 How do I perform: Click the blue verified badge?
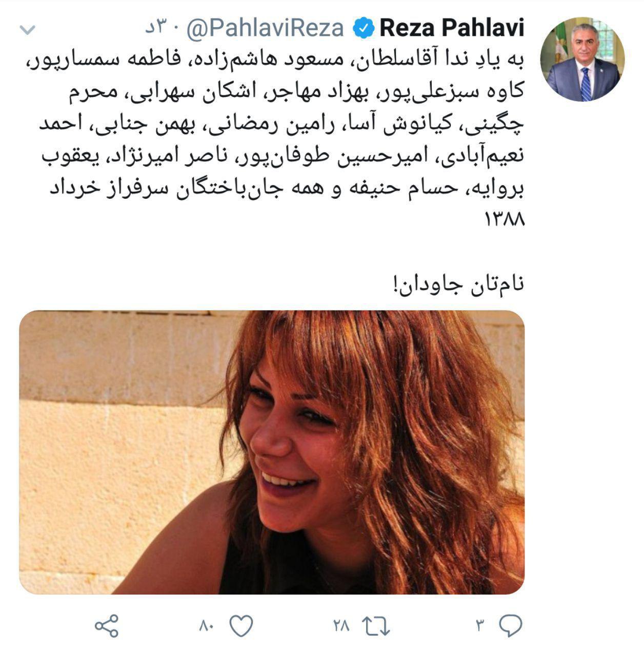pyautogui.click(x=364, y=29)
